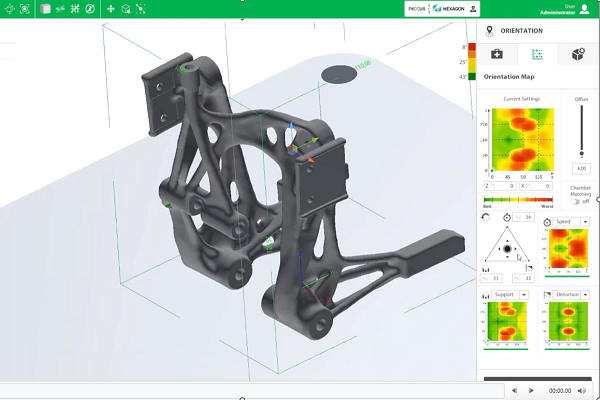Open the Speed dropdown
This screenshot has width=600, height=400.
click(571, 222)
